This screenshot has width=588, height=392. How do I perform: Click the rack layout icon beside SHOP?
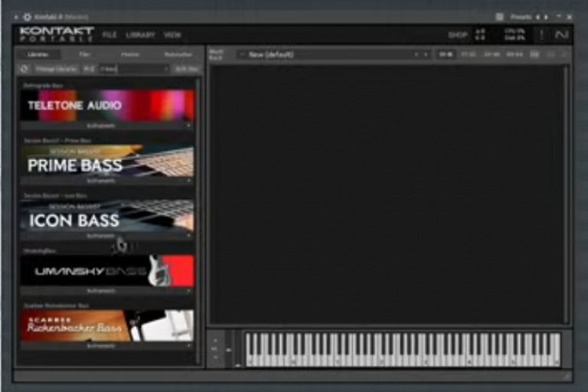coord(480,34)
